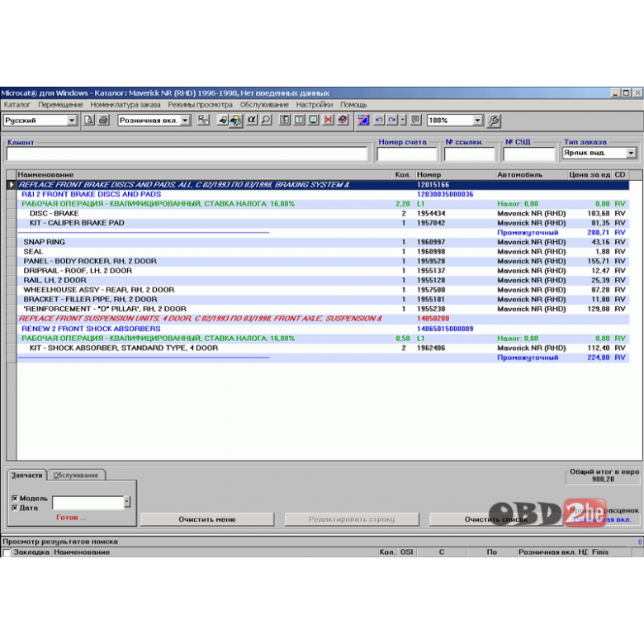Screen dimensions: 644x644
Task: Click the red X delete icon
Action: pyautogui.click(x=328, y=120)
